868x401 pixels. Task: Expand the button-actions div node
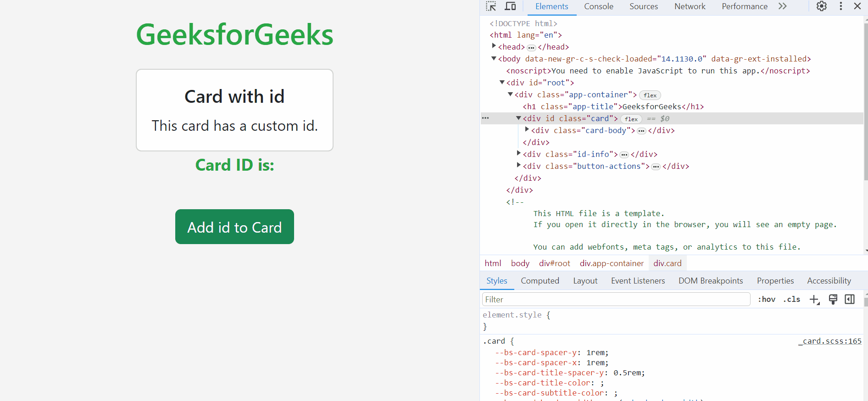click(519, 166)
